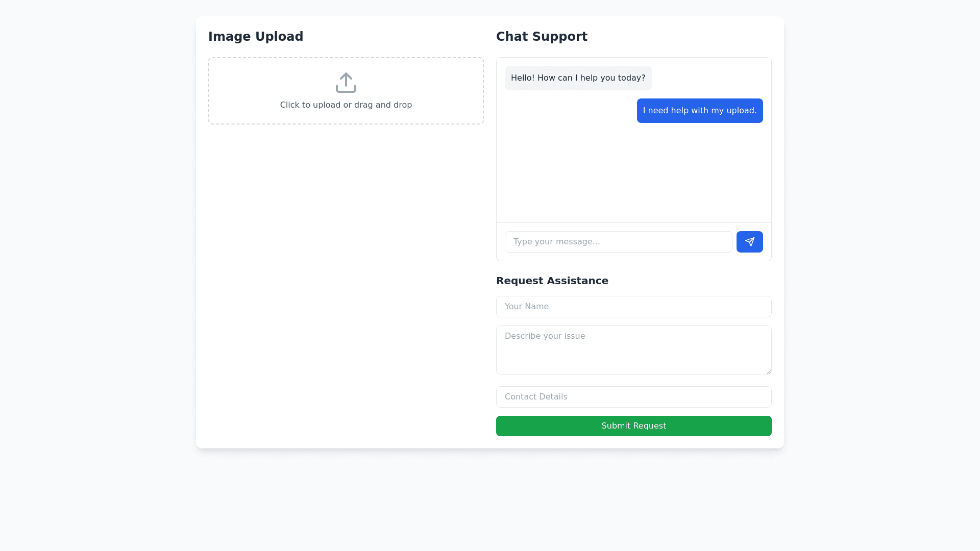Click the Chat Support heading
980x551 pixels.
tap(542, 37)
